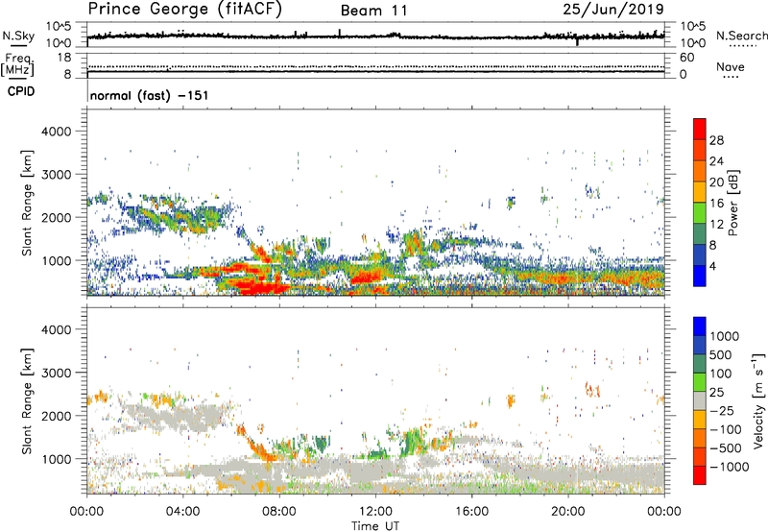Click the 'Beam 11' label
Viewport: 768px width, 532px height.
click(x=373, y=11)
